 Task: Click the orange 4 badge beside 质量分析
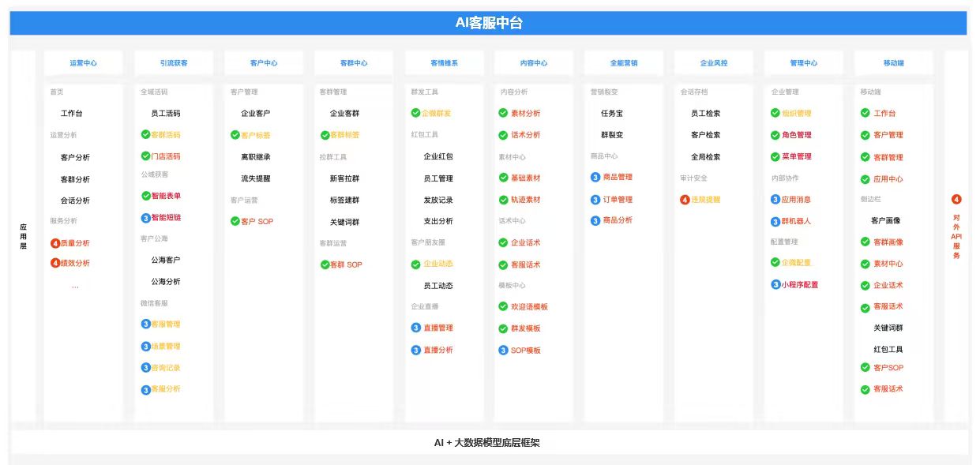point(55,243)
